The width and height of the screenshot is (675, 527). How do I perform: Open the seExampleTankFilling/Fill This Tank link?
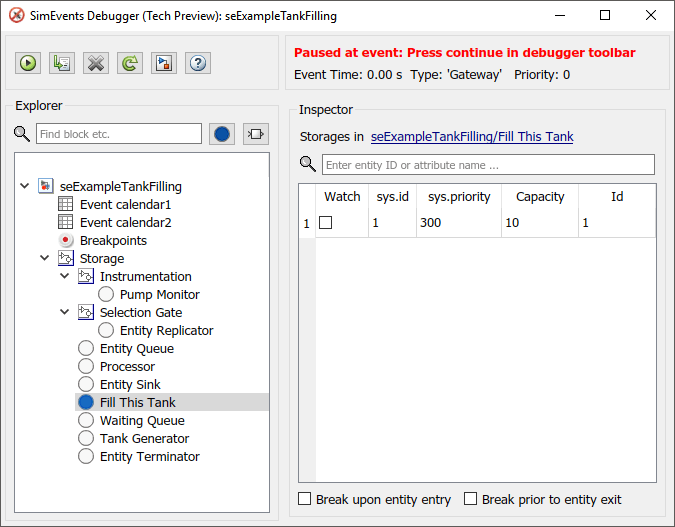472,136
